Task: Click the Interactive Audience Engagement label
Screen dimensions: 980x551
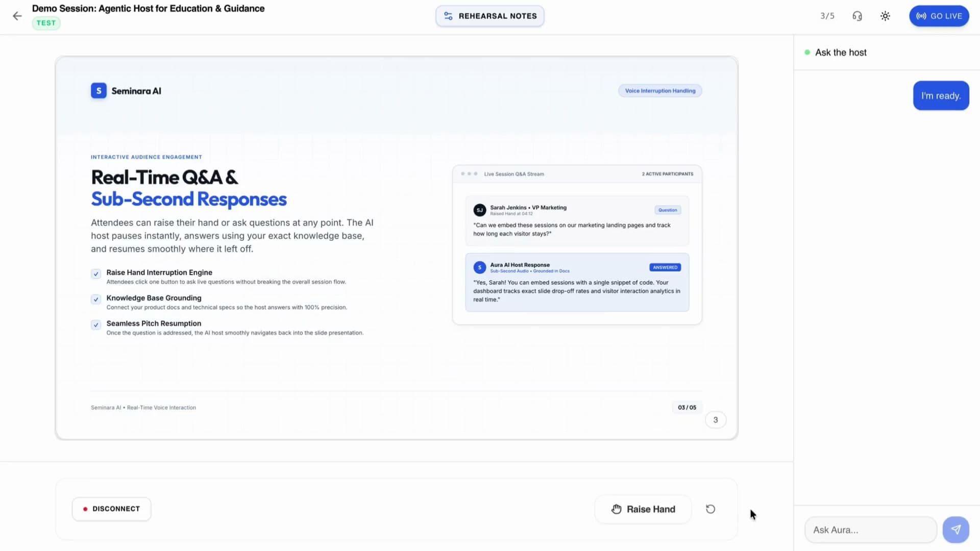Action: click(x=146, y=157)
